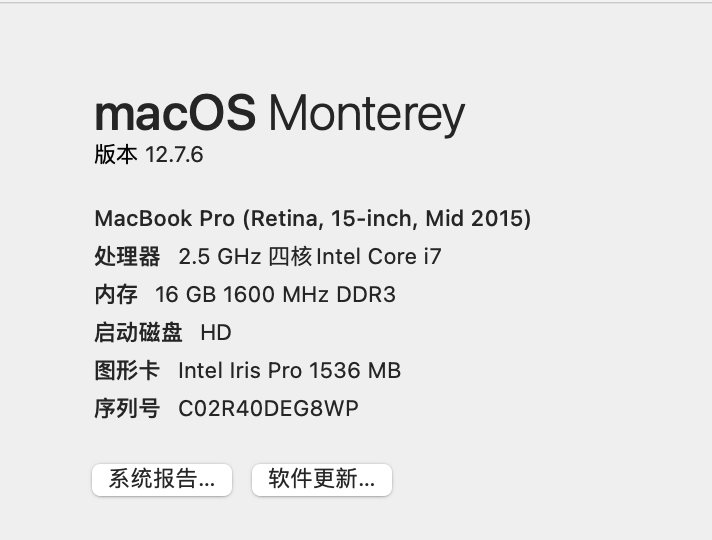This screenshot has width=712, height=540.
Task: Select the serial number C02R40DEG8WP
Action: [268, 409]
